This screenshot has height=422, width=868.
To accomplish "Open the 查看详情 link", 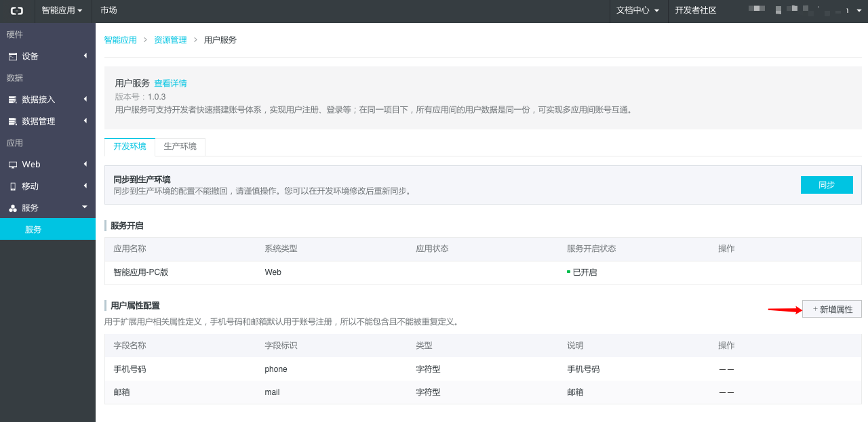I will click(170, 83).
